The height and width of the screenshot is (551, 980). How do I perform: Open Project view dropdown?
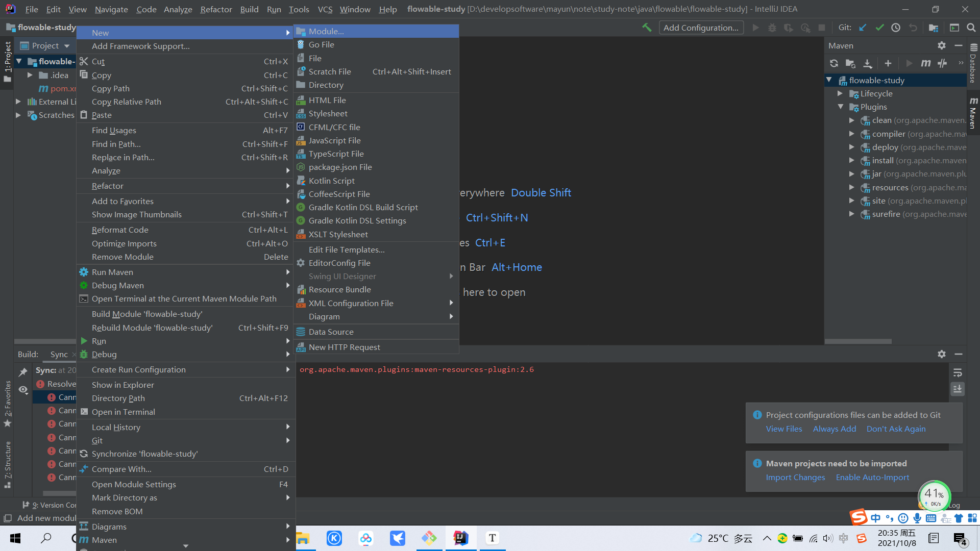[67, 46]
